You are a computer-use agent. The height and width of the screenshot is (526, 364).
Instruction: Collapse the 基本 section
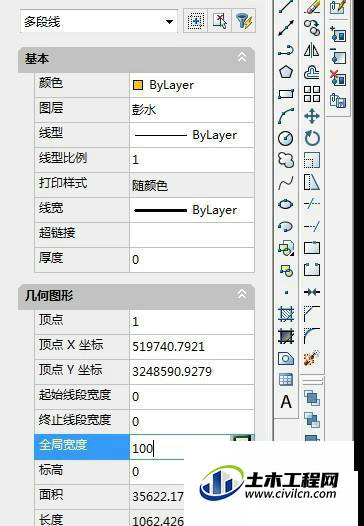(242, 57)
